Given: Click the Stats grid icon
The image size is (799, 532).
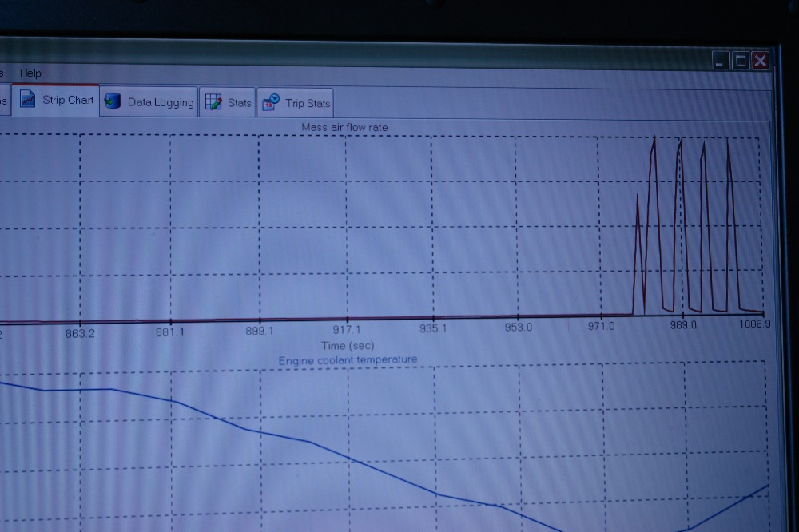Looking at the screenshot, I should point(213,102).
